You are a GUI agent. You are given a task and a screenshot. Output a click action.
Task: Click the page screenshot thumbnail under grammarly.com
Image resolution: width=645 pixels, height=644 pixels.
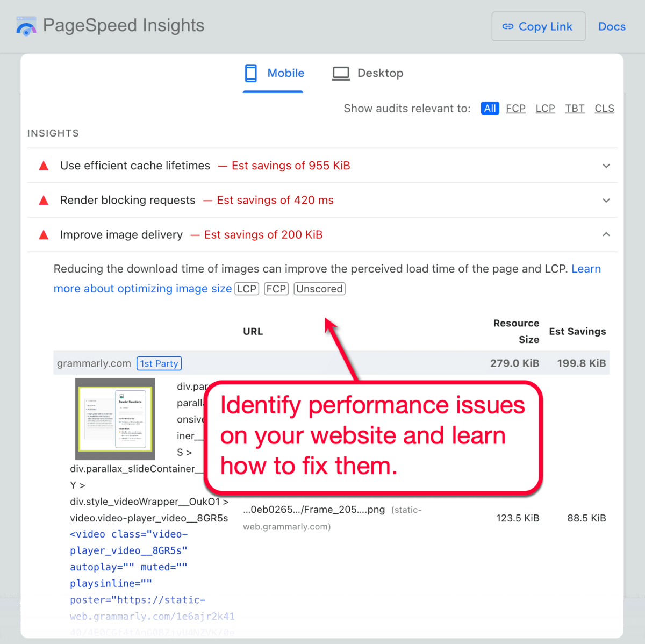point(114,418)
